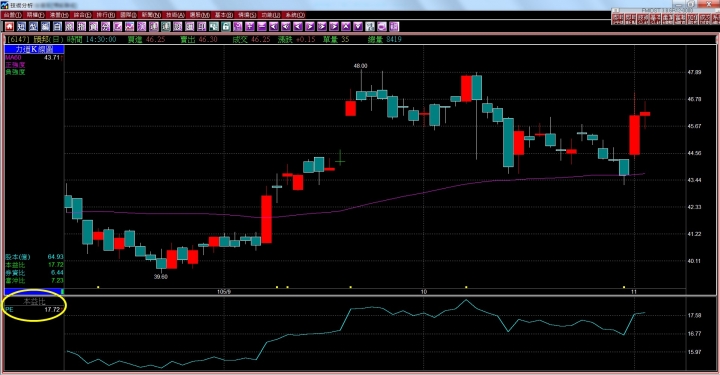The width and height of the screenshot is (720, 375).
Task: Open the 台盤(T) menu
Action: tap(12, 15)
